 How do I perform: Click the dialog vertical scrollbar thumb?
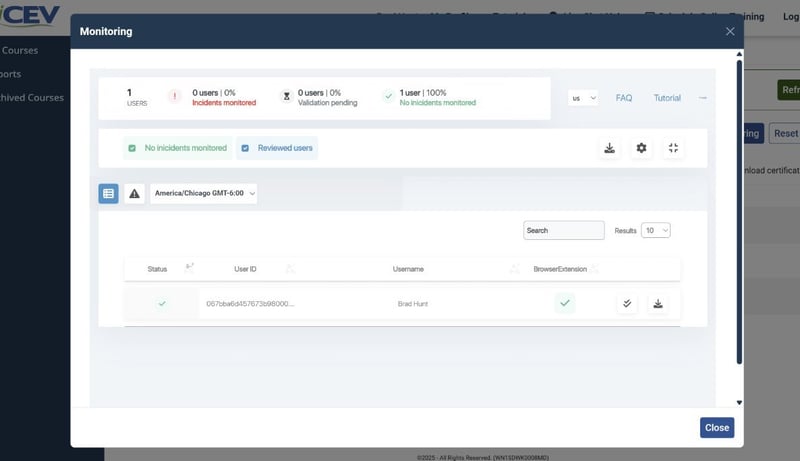[x=739, y=212]
